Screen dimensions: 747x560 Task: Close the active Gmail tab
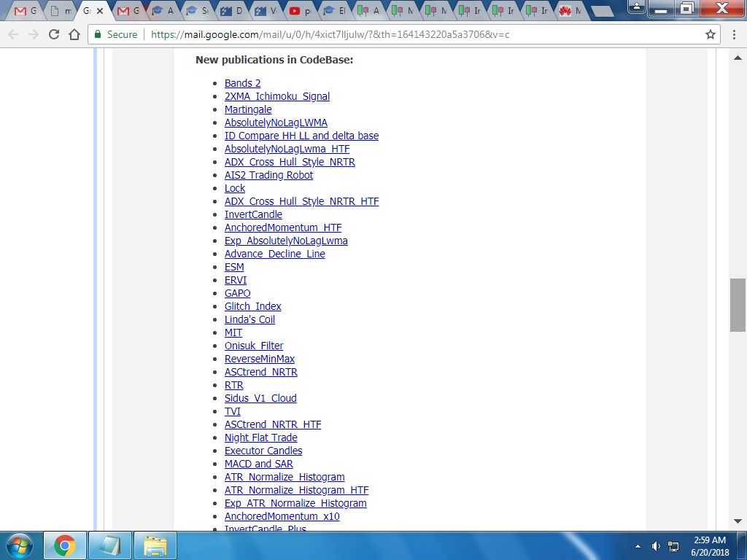(100, 10)
